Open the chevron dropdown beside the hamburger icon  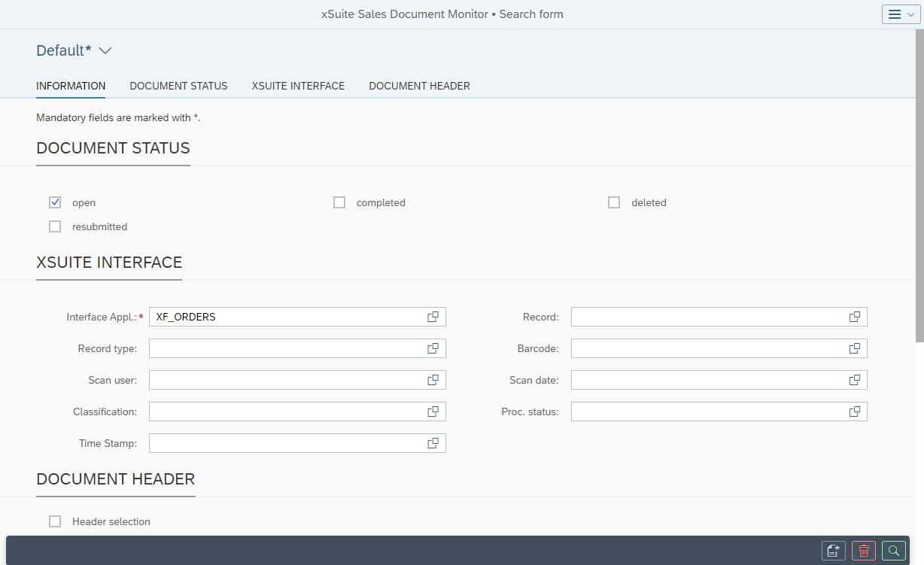tap(908, 14)
